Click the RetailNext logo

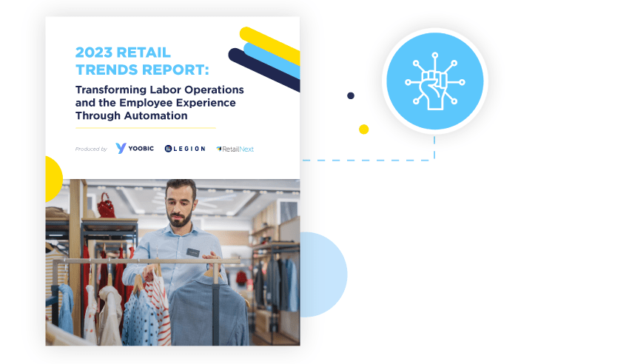click(235, 149)
